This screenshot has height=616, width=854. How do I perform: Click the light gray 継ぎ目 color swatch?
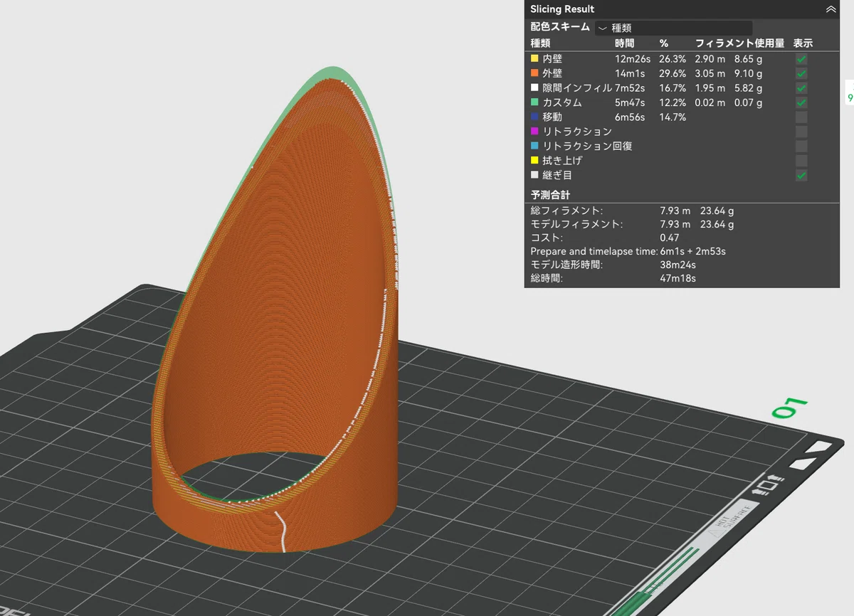click(534, 175)
